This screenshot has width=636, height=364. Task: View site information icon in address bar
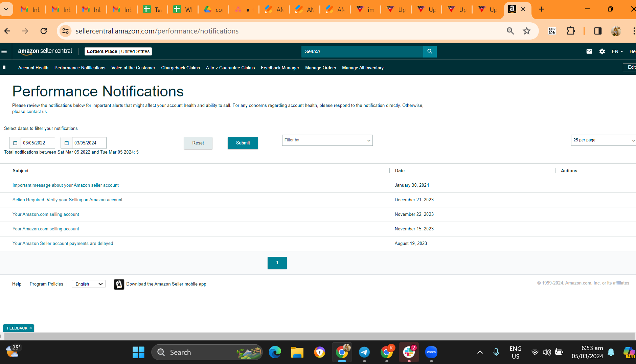coord(65,31)
